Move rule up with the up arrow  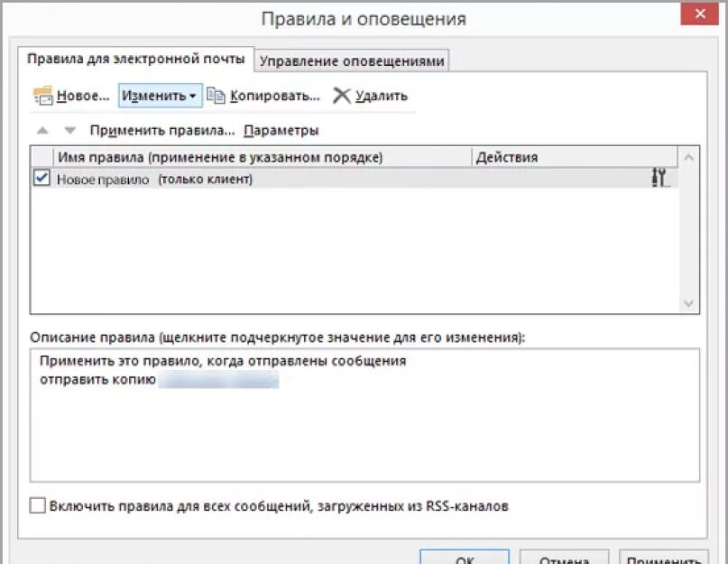pos(42,131)
